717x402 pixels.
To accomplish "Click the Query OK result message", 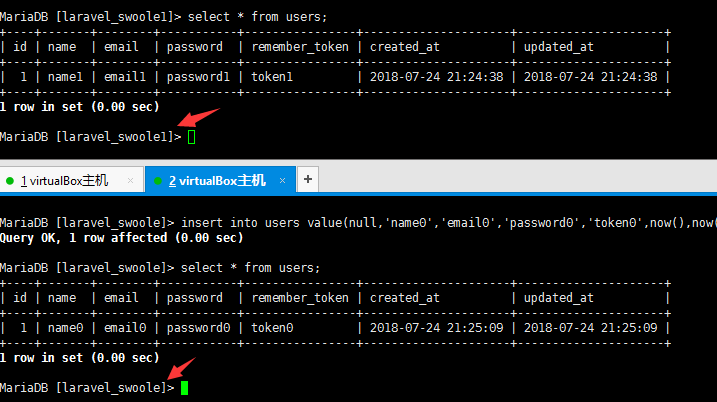I will (121, 238).
